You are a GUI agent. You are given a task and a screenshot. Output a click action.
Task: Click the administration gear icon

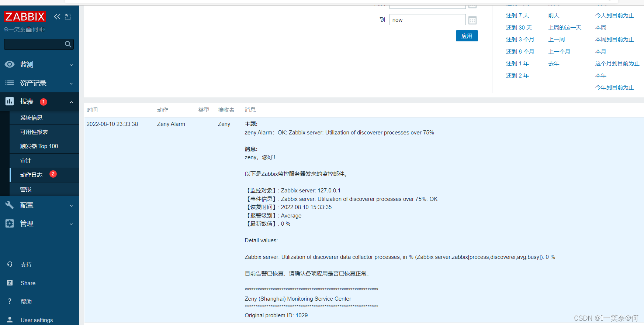pyautogui.click(x=10, y=223)
